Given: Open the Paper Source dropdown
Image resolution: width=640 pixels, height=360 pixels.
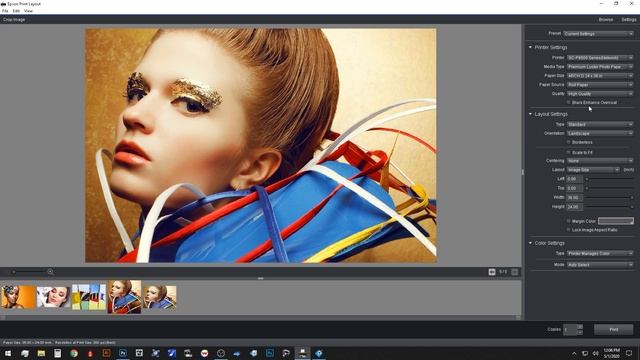Looking at the screenshot, I should 600,84.
